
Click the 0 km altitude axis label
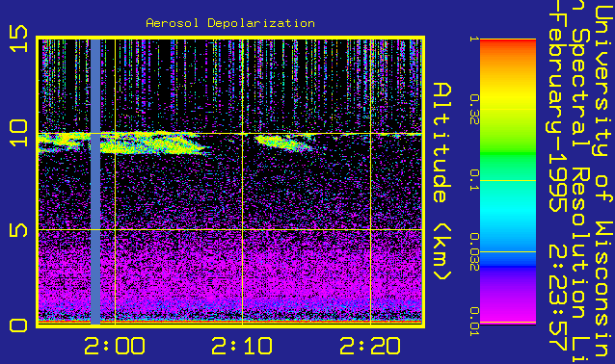tap(19, 325)
